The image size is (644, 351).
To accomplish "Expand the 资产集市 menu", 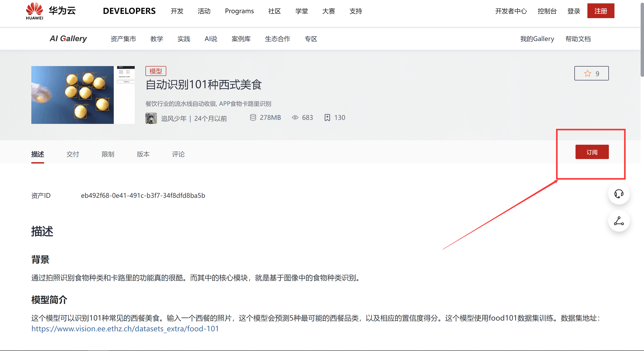I will 123,39.
